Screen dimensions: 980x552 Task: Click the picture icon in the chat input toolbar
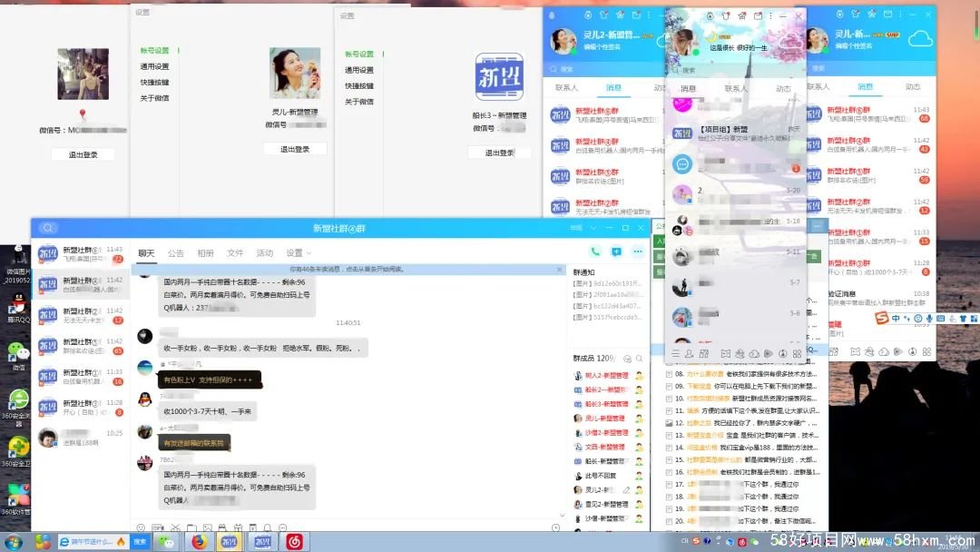(x=207, y=527)
